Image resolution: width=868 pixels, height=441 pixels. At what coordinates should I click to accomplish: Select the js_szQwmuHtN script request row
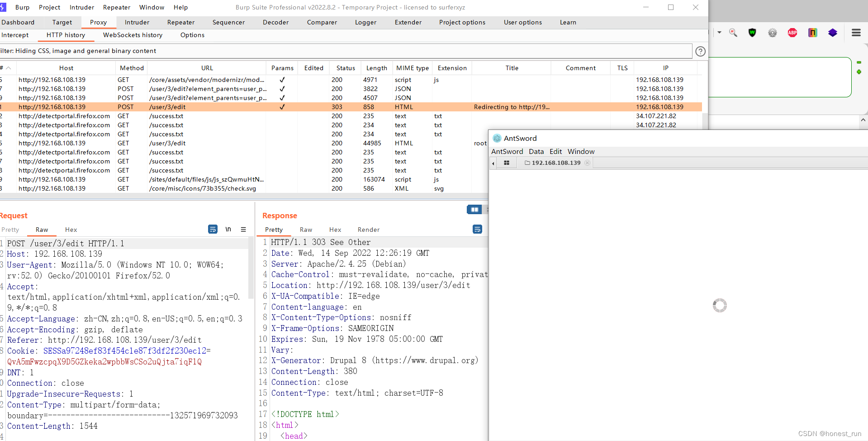coord(244,179)
